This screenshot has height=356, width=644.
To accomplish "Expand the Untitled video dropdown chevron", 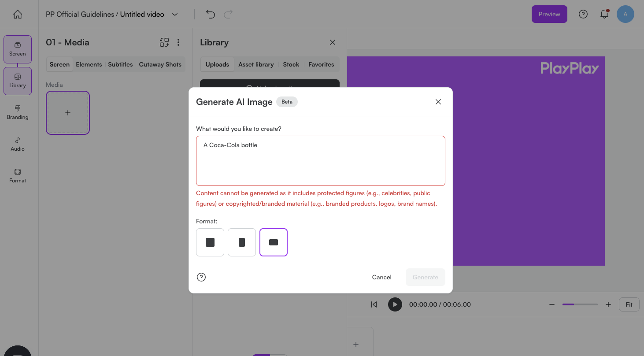I will click(x=175, y=15).
